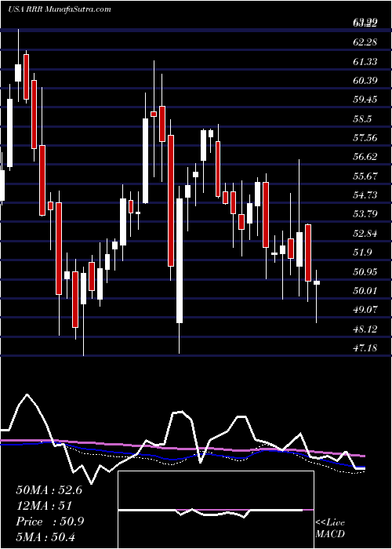This screenshot has height=549, width=392.
Task: Click the 50.95 price axis label
Action: pyautogui.click(x=365, y=271)
